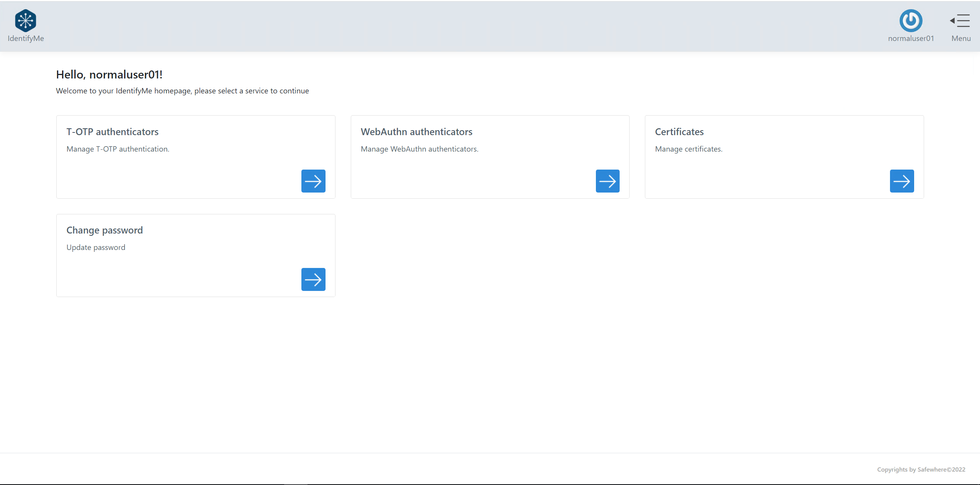Click the Menu text label
This screenshot has width=980, height=485.
961,38
